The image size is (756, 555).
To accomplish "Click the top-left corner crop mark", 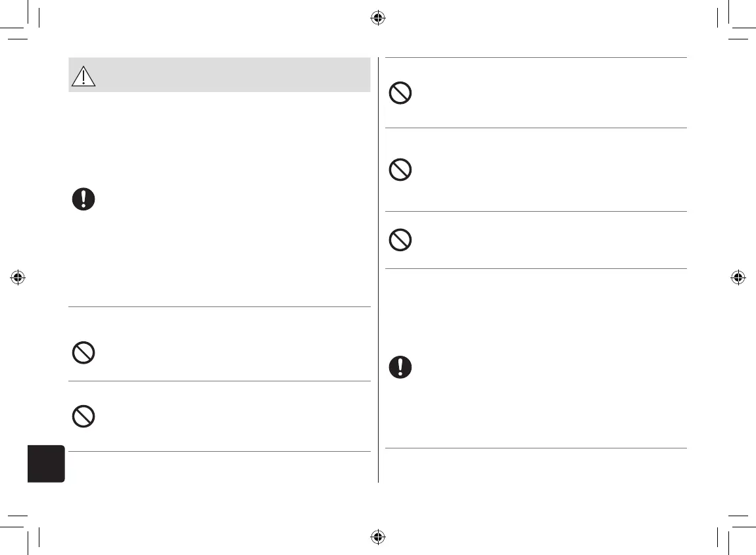I will (28, 26).
